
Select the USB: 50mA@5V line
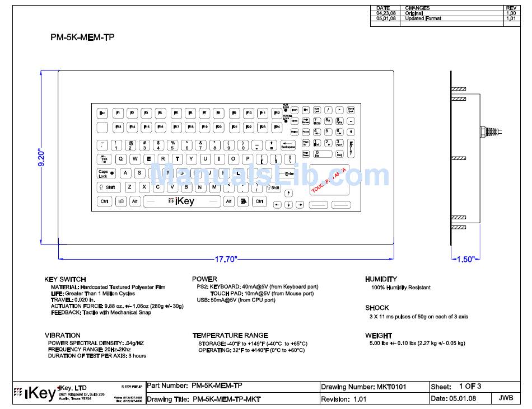pyautogui.click(x=236, y=300)
